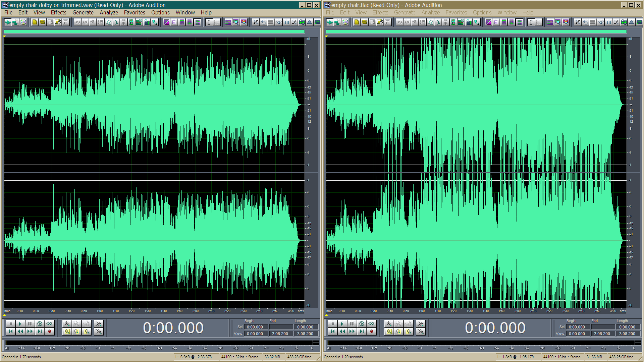644x362 pixels.
Task: Click Pause in left window transport
Action: 30,323
